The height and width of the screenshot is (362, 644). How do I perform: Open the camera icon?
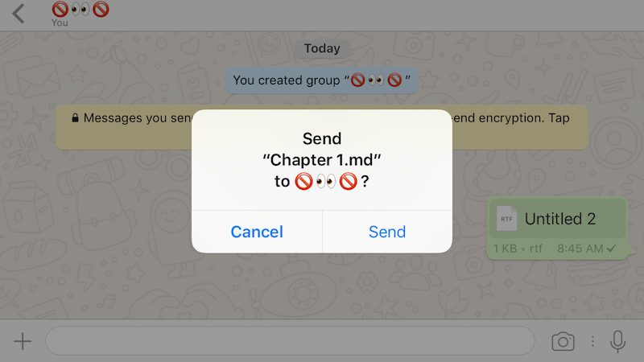tap(563, 341)
